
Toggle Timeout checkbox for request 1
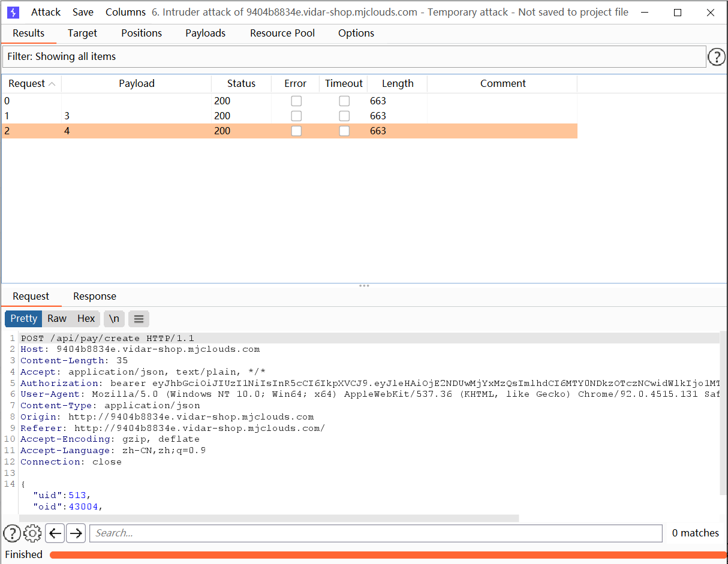344,116
